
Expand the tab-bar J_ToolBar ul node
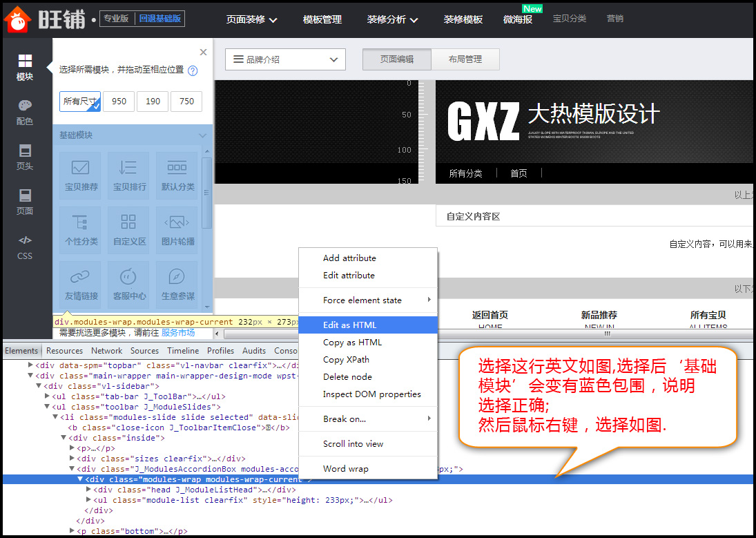(x=47, y=396)
